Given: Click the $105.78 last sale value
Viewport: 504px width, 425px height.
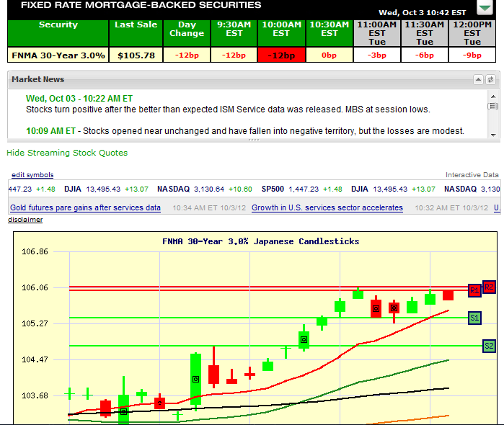Looking at the screenshot, I should tap(136, 55).
